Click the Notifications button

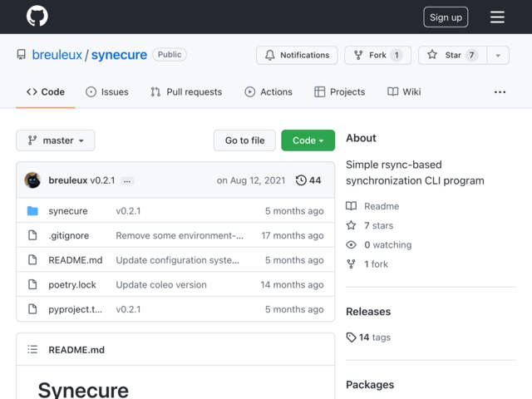297,56
